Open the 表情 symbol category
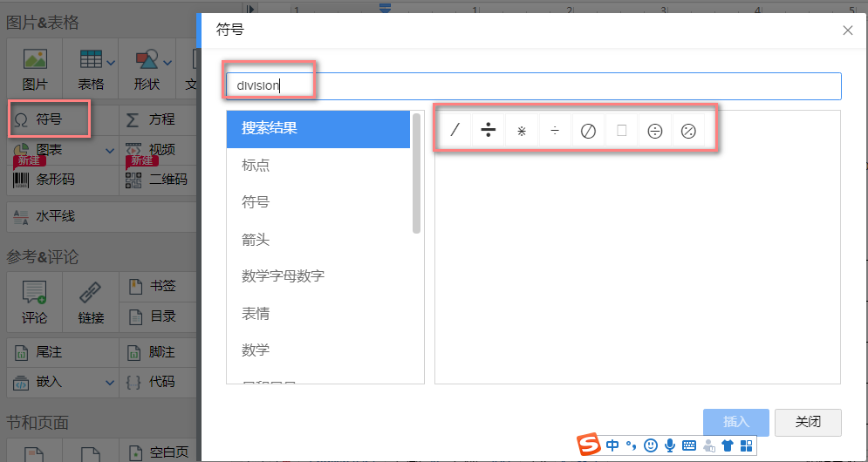The image size is (868, 462). pos(318,313)
